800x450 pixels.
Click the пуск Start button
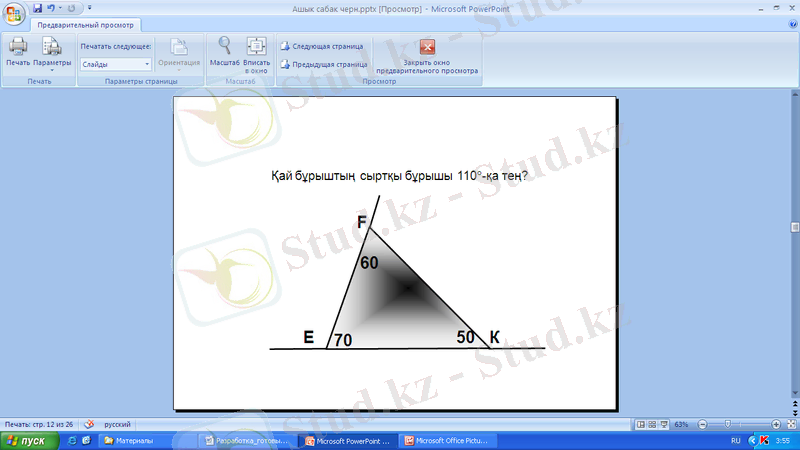[27, 440]
